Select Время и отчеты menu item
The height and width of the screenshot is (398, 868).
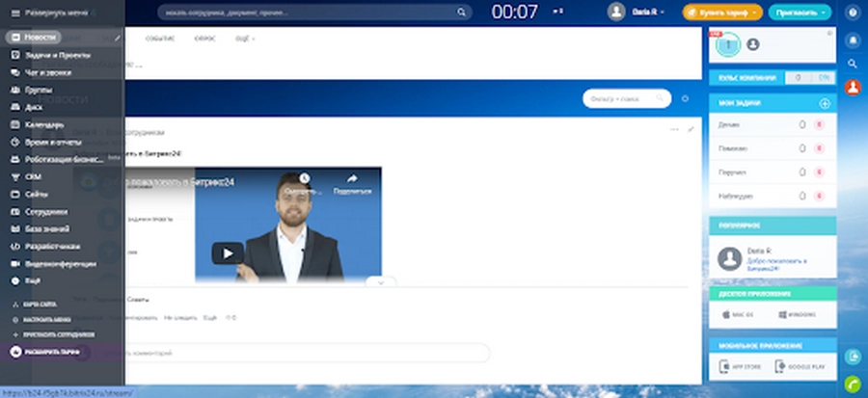53,142
